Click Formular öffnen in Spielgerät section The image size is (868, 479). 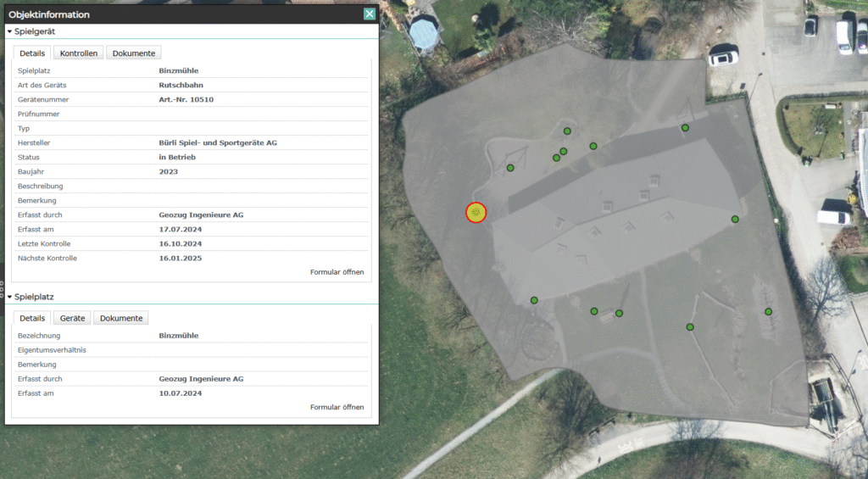click(337, 272)
